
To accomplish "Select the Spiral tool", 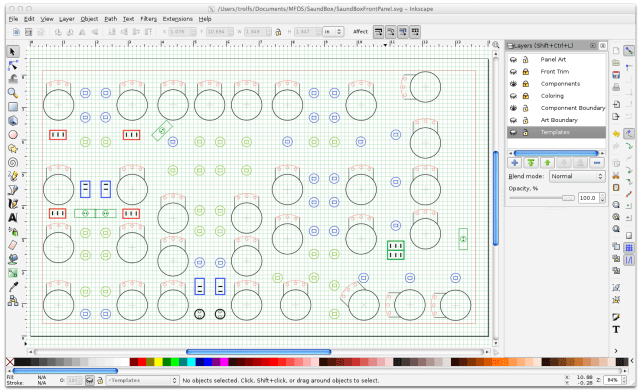I will pos(13,162).
